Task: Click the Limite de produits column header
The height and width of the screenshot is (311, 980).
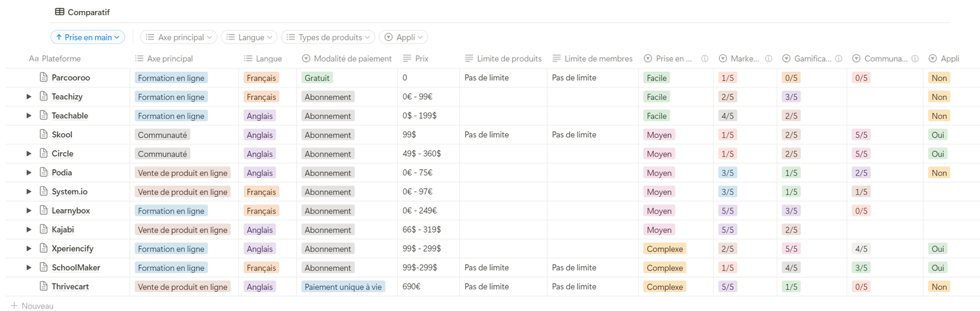Action: tap(503, 59)
